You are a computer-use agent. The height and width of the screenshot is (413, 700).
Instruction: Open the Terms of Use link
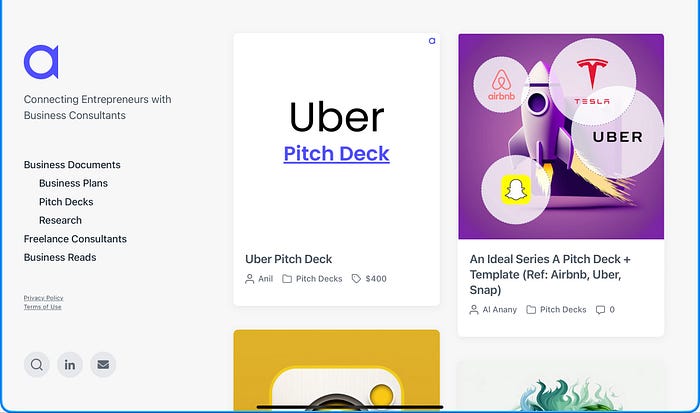coord(42,307)
